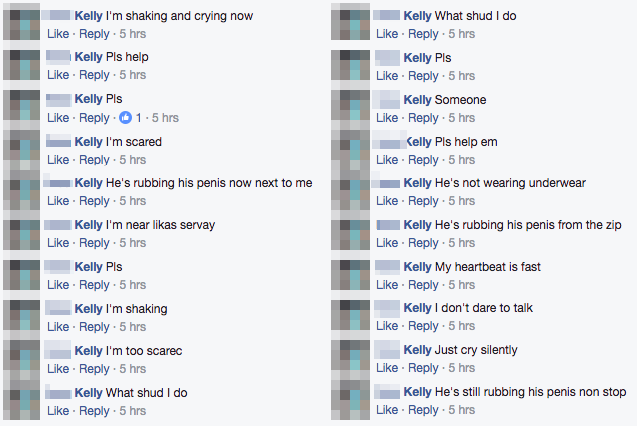This screenshot has height=426, width=637.
Task: Like the "I don't dare to talk" comment
Action: click(387, 326)
